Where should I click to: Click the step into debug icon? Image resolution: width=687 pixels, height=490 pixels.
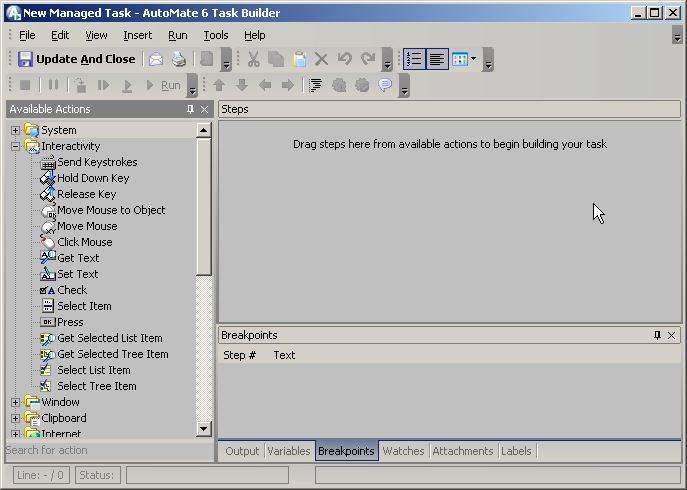80,85
